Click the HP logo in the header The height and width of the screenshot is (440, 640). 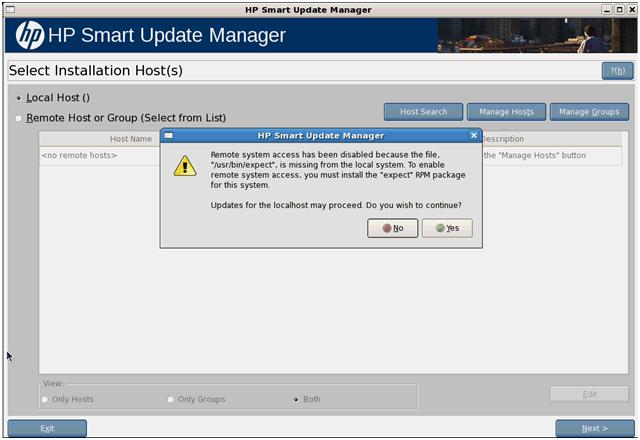(x=29, y=36)
